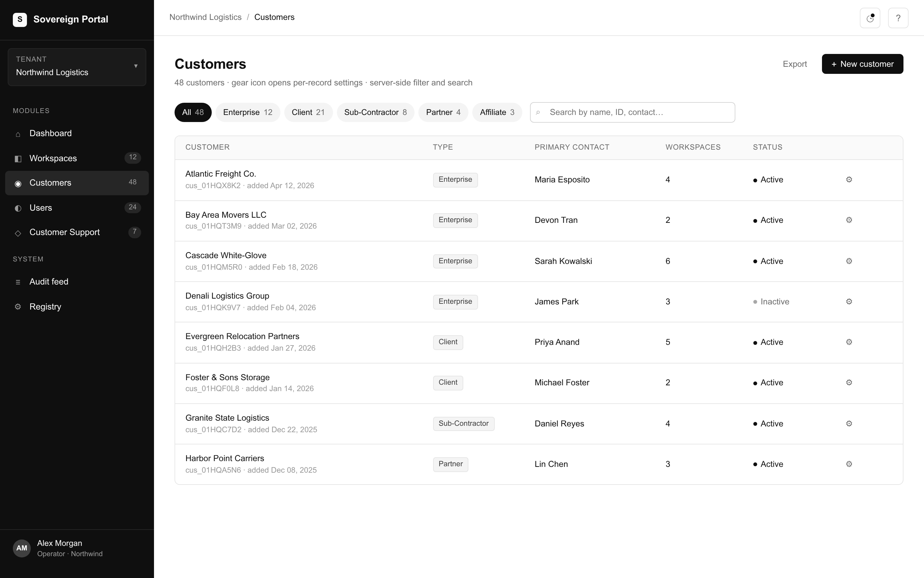This screenshot has width=924, height=578.
Task: Go to Dashboard module
Action: coord(77,133)
